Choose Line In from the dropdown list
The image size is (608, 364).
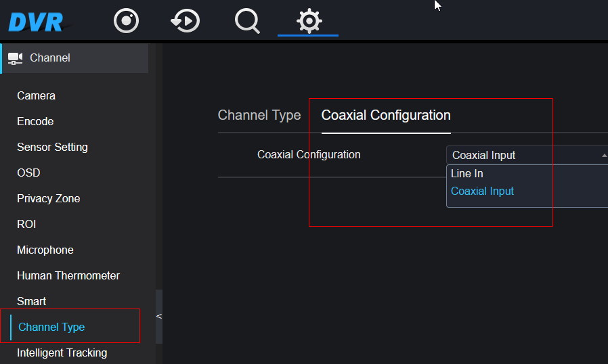[x=467, y=174]
